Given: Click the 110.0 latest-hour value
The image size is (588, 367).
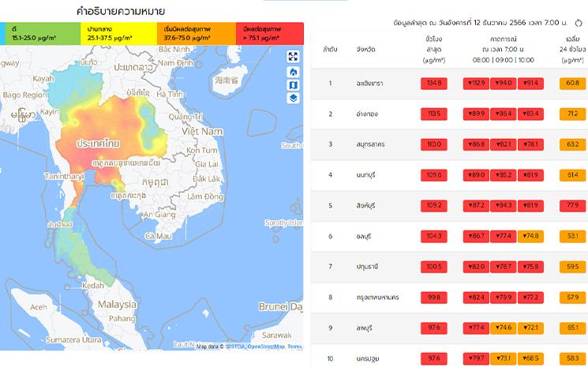Looking at the screenshot, I should 434,144.
